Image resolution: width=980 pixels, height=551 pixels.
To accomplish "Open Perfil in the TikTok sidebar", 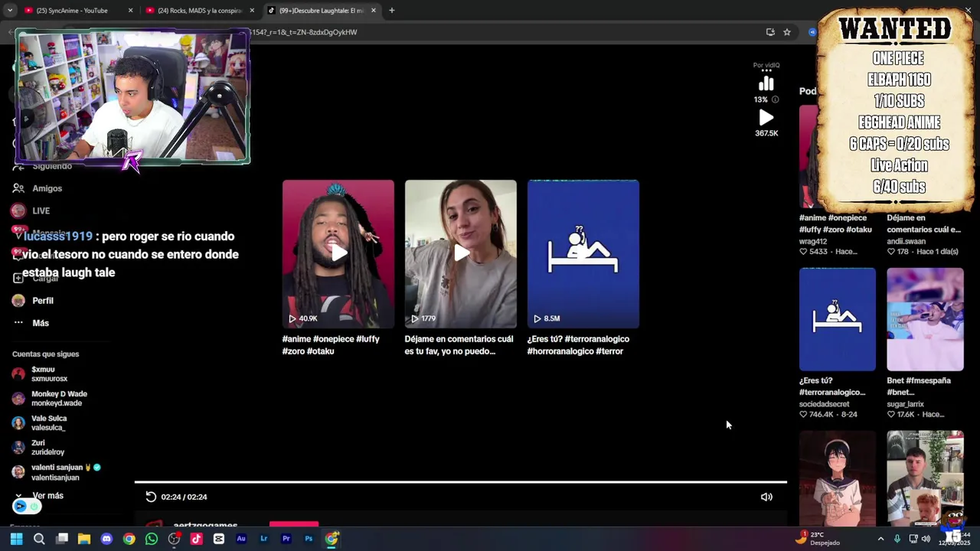I will point(43,301).
